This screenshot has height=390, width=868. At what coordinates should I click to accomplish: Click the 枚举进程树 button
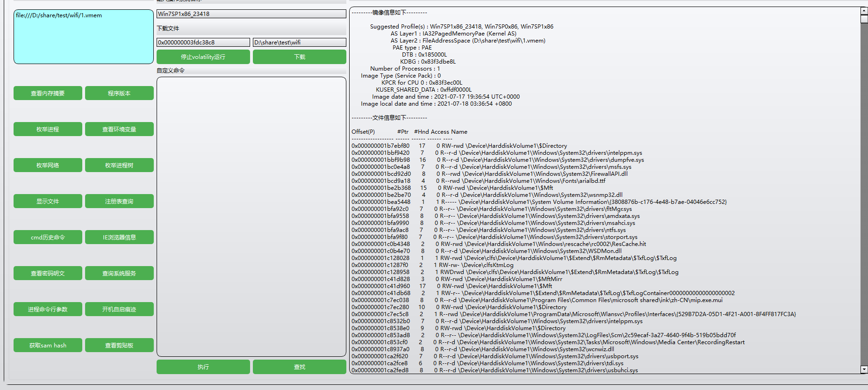(119, 165)
